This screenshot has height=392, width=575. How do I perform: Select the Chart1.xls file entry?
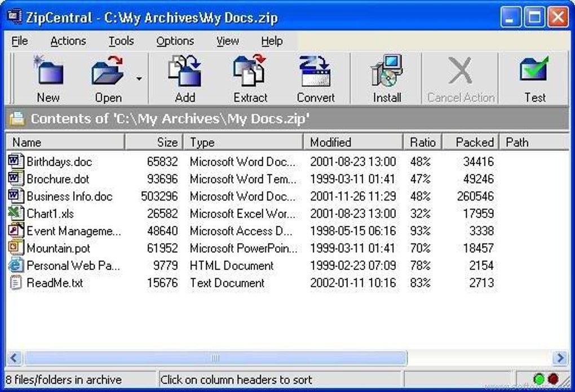coord(50,213)
